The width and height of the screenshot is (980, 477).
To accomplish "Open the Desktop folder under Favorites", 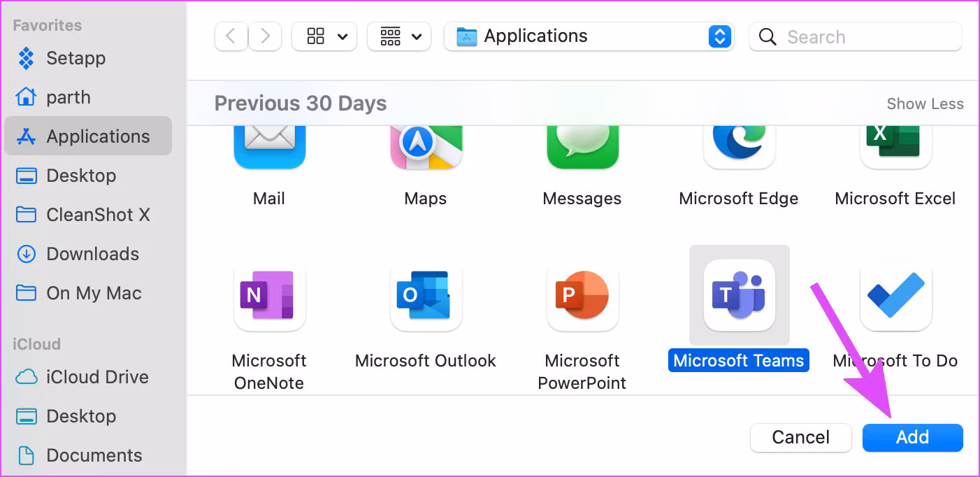I will point(66,175).
